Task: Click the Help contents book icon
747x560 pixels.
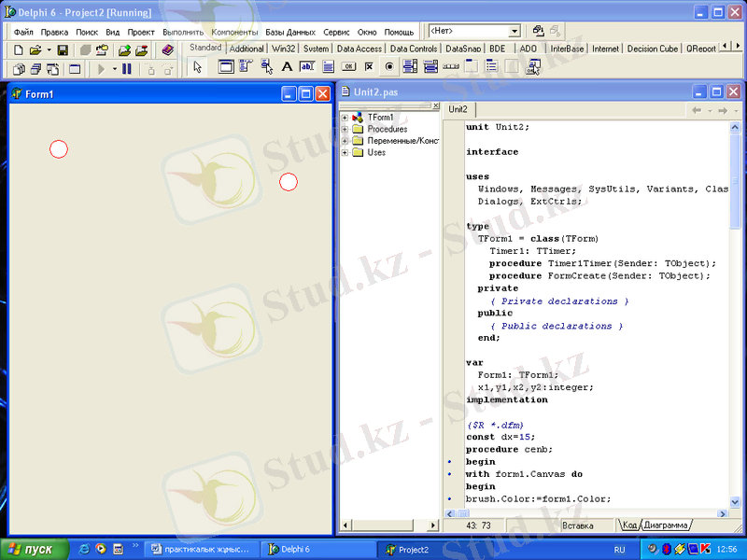Action: 167,49
